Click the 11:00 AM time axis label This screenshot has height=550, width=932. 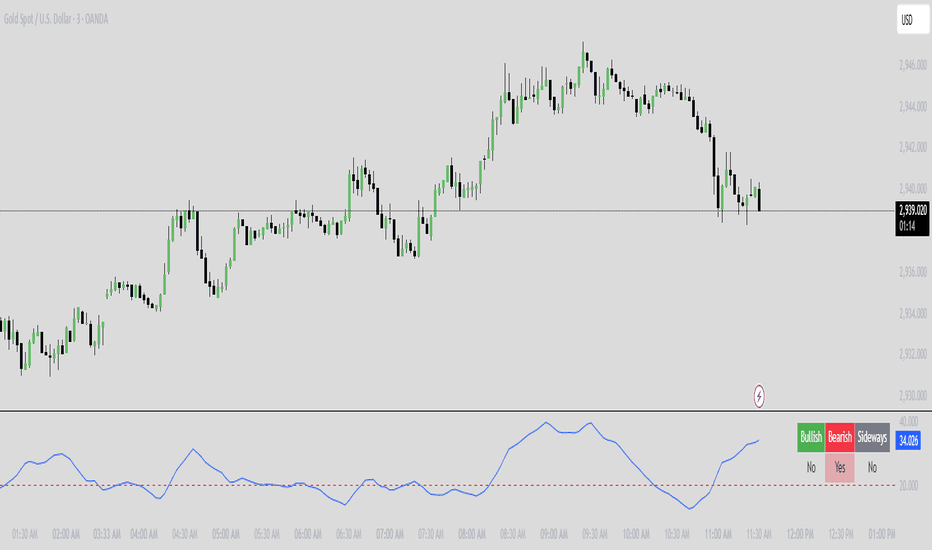718,534
